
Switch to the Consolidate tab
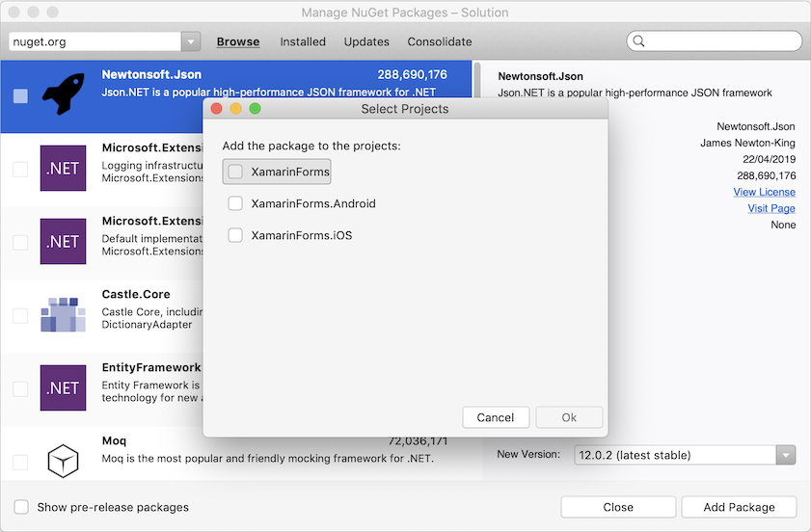pyautogui.click(x=439, y=41)
